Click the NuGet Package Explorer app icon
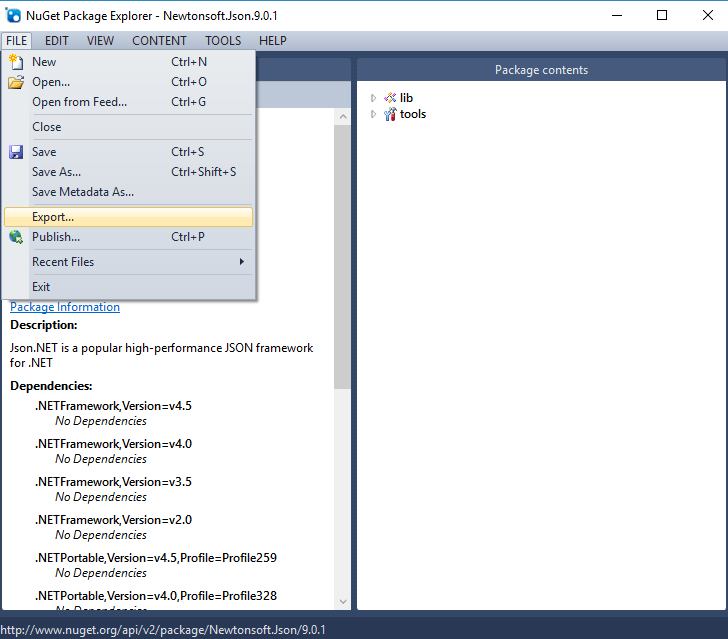The height and width of the screenshot is (639, 728). pos(13,15)
